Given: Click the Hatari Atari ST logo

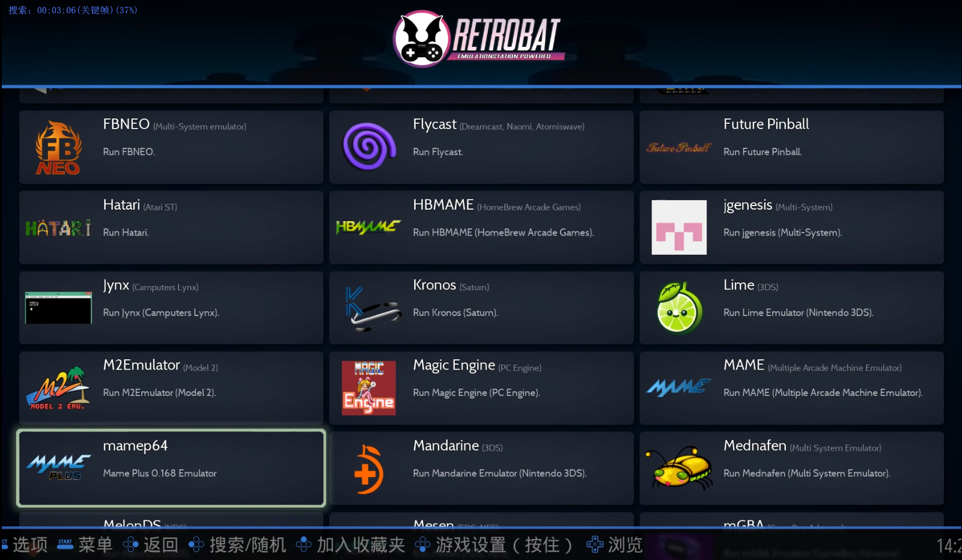Looking at the screenshot, I should [x=58, y=228].
